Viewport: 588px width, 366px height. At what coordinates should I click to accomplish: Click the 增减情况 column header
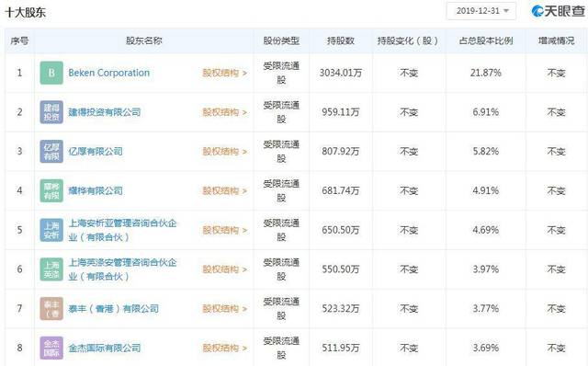coord(556,40)
